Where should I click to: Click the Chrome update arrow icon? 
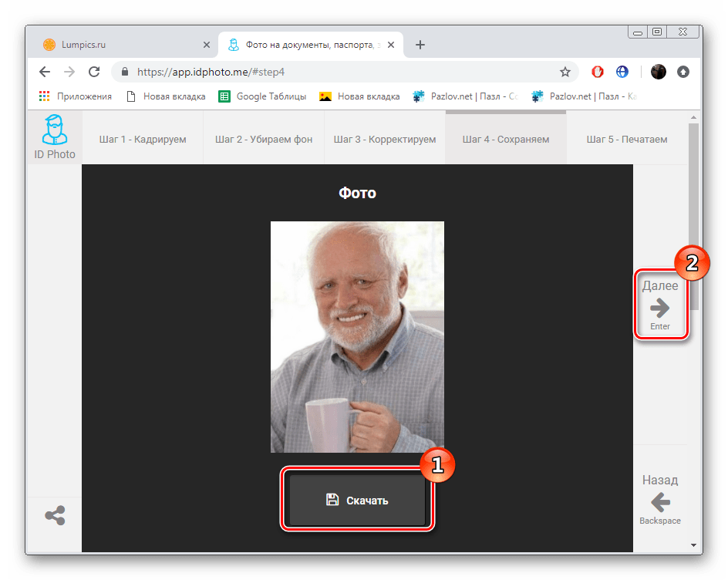pos(683,72)
